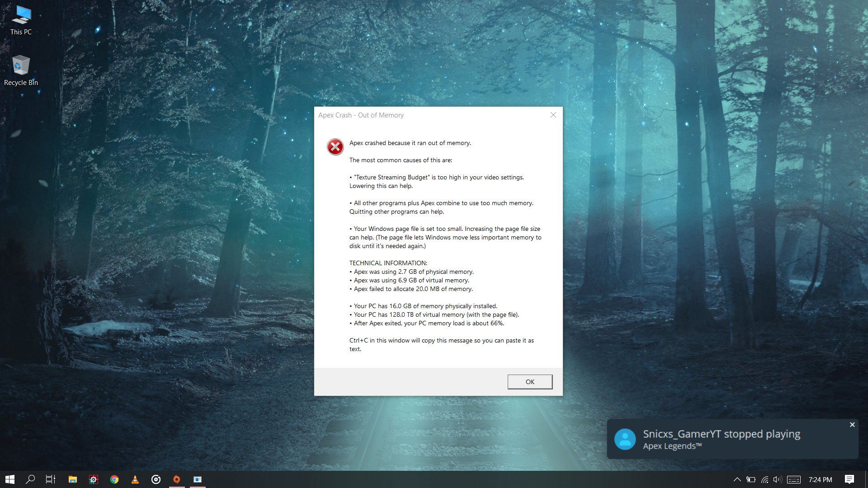868x488 pixels.
Task: Click the 'TECHNICAL INFORMATION:' heading
Action: [388, 263]
